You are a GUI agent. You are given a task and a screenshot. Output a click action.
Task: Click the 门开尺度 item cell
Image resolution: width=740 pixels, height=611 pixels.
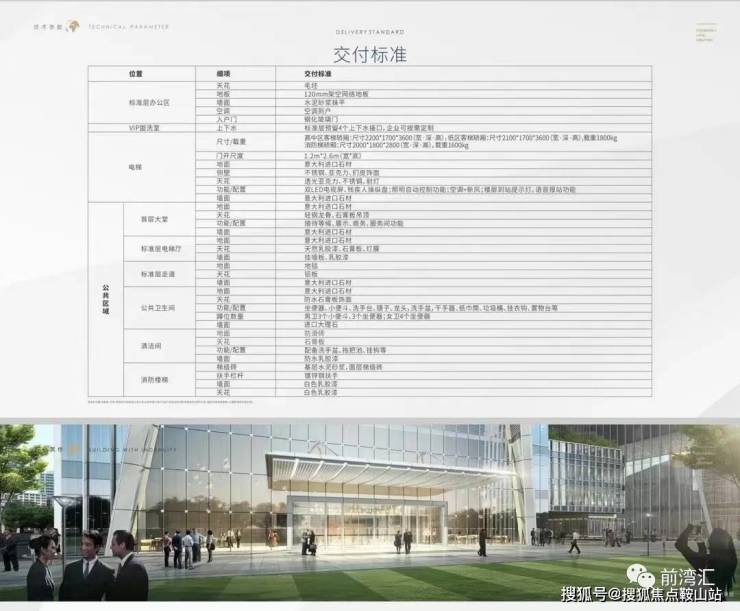coord(230,156)
